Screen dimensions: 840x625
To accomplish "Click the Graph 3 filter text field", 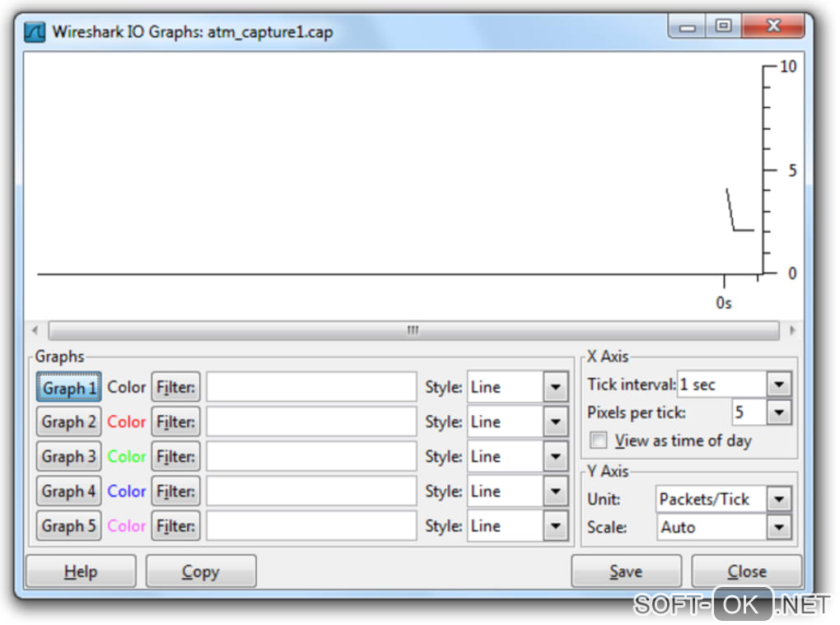I will (x=311, y=456).
